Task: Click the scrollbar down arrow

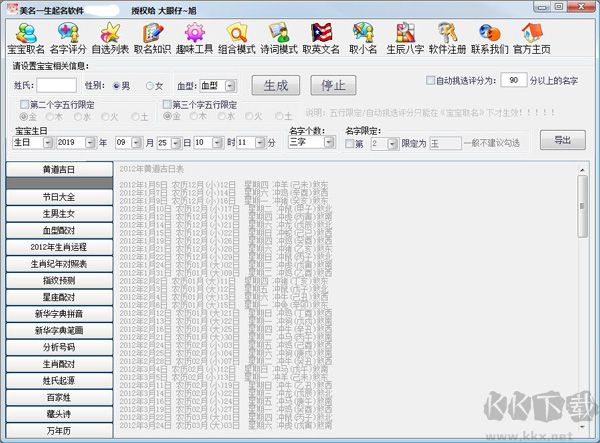Action: pos(582,426)
